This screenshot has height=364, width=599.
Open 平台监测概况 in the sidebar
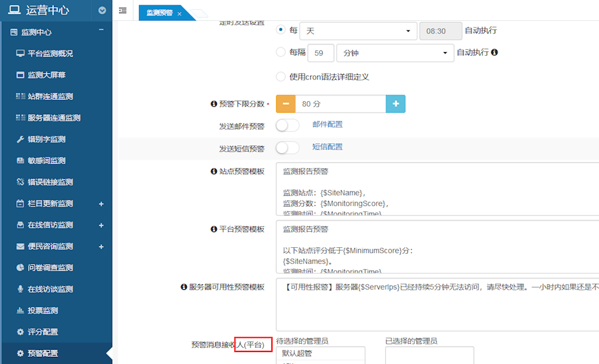click(50, 53)
